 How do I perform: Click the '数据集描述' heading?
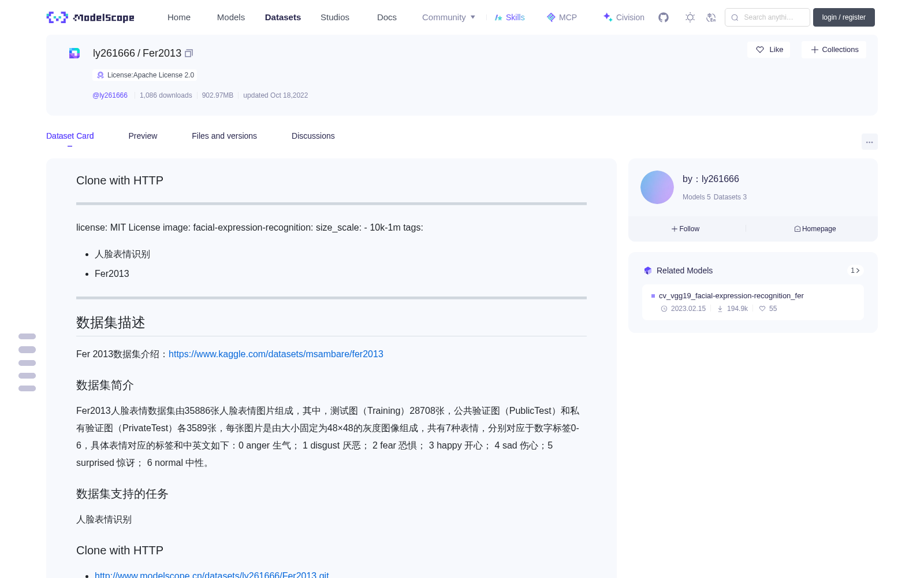pyautogui.click(x=111, y=323)
